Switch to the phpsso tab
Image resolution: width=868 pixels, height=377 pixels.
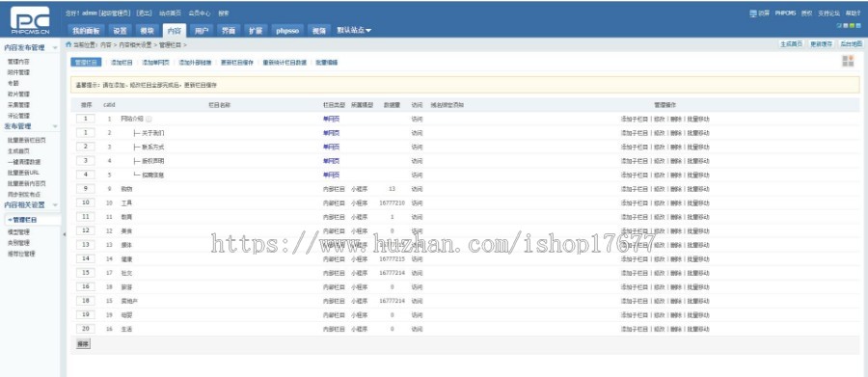pyautogui.click(x=287, y=31)
